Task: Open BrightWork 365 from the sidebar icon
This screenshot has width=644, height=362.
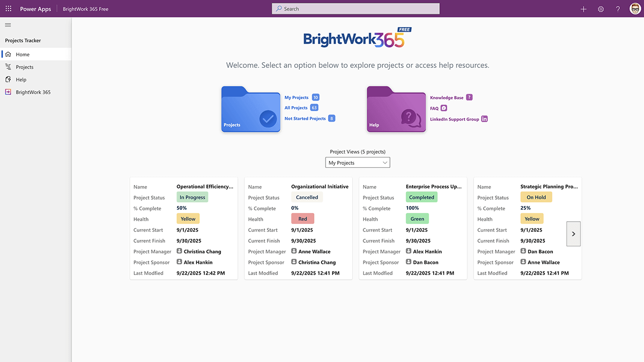Action: pos(7,92)
